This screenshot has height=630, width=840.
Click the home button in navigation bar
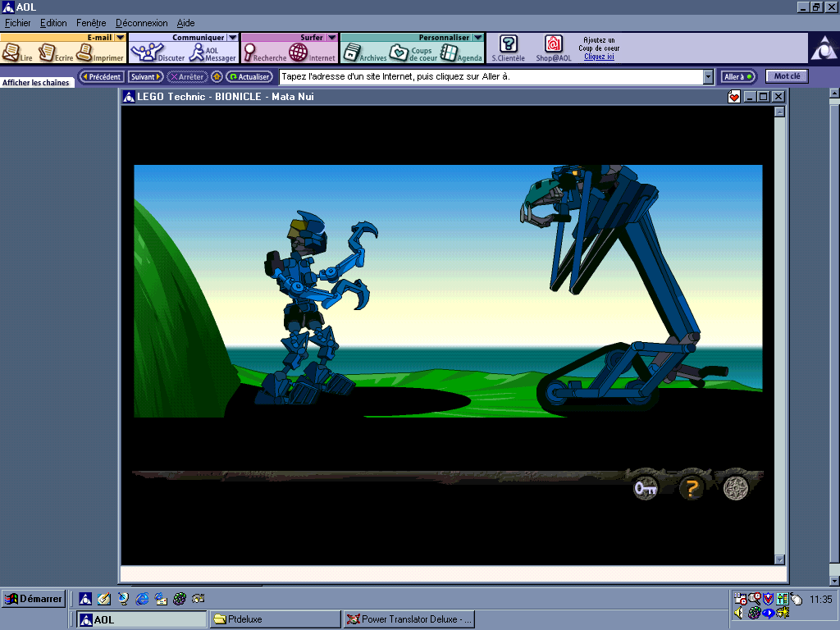coord(217,76)
